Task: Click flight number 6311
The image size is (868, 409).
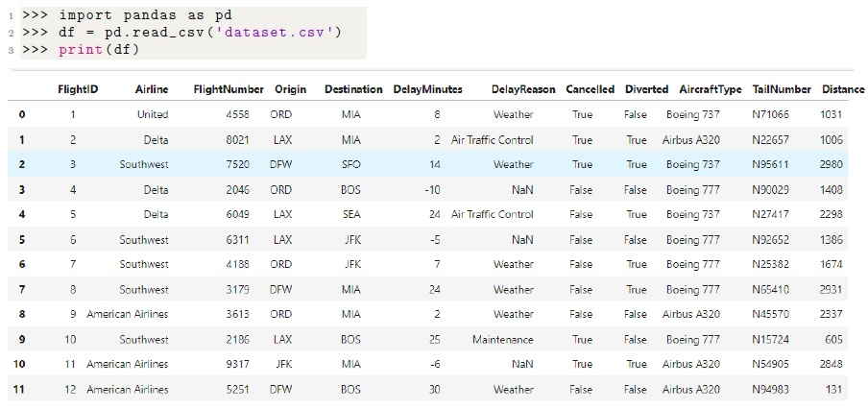Action: click(238, 240)
